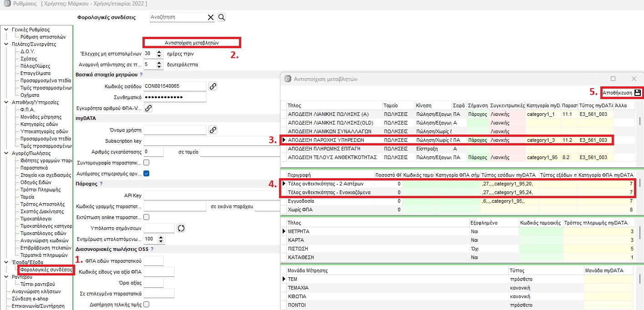The height and width of the screenshot is (310, 644).
Task: Click the magnifier search icon
Action: click(222, 17)
